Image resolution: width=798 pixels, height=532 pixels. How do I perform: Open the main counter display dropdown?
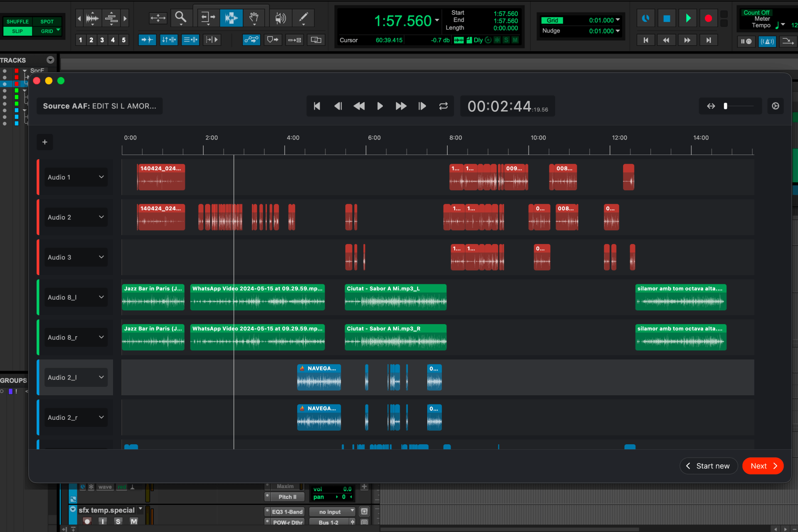(x=436, y=20)
